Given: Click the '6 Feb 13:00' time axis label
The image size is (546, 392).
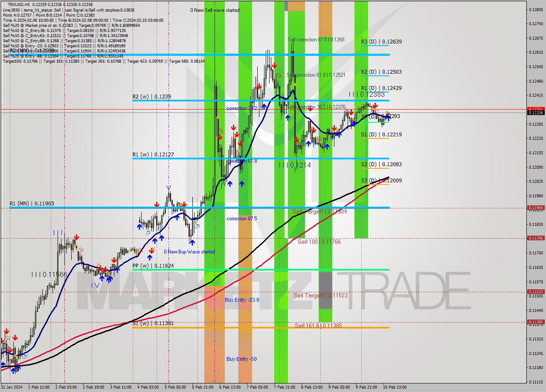Looking at the screenshot, I should click(230, 387).
